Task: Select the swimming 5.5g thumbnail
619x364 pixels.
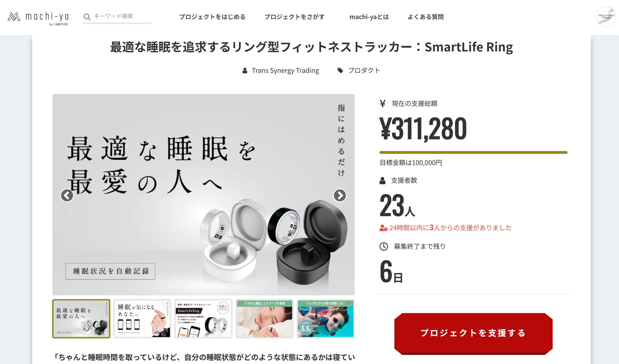Action: (x=325, y=319)
